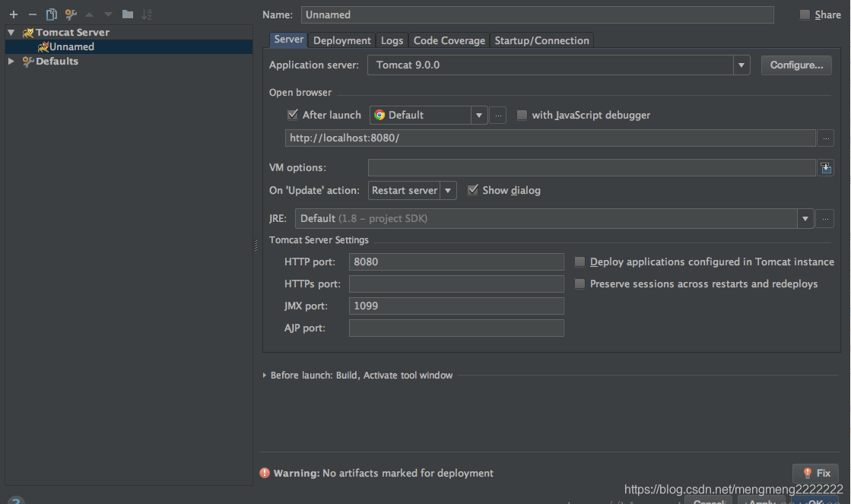Open edit defaults wrench icon
The height and width of the screenshot is (504, 851).
tap(71, 14)
